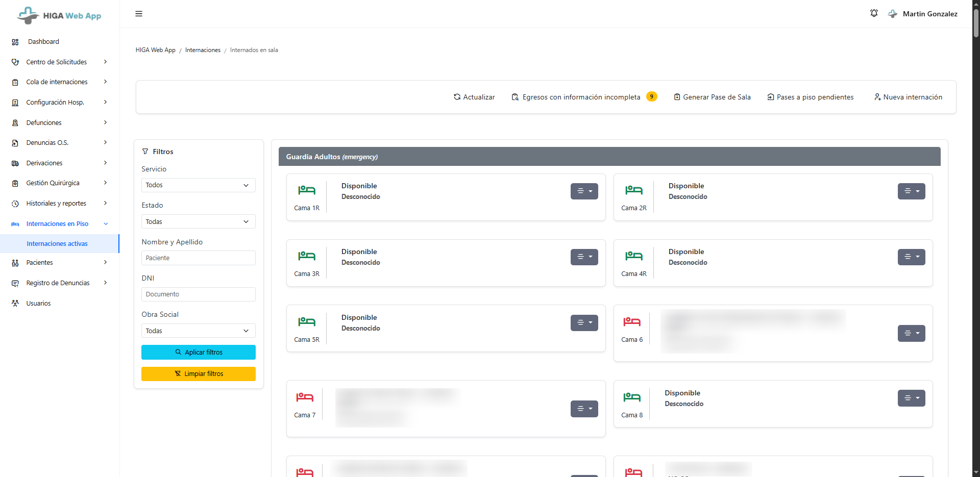Click the Cola de internaciones sidebar icon
Viewport: 980px width, 477px height.
(x=15, y=82)
